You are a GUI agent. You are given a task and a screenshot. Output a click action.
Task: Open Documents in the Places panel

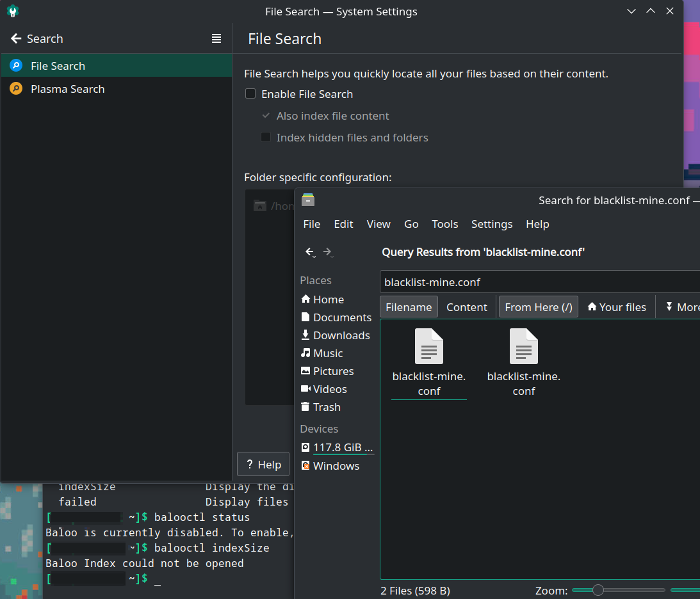click(337, 317)
